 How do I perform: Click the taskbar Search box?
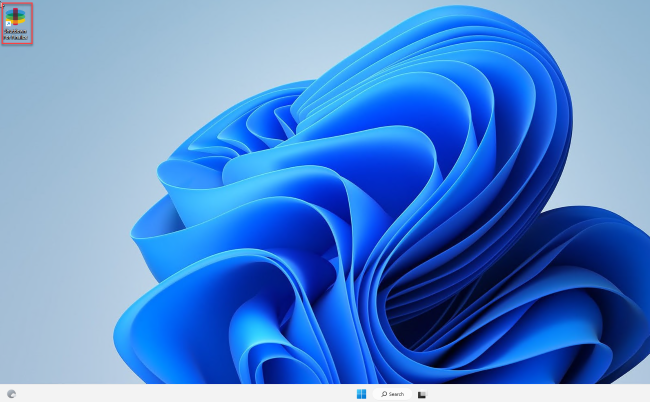pos(392,394)
